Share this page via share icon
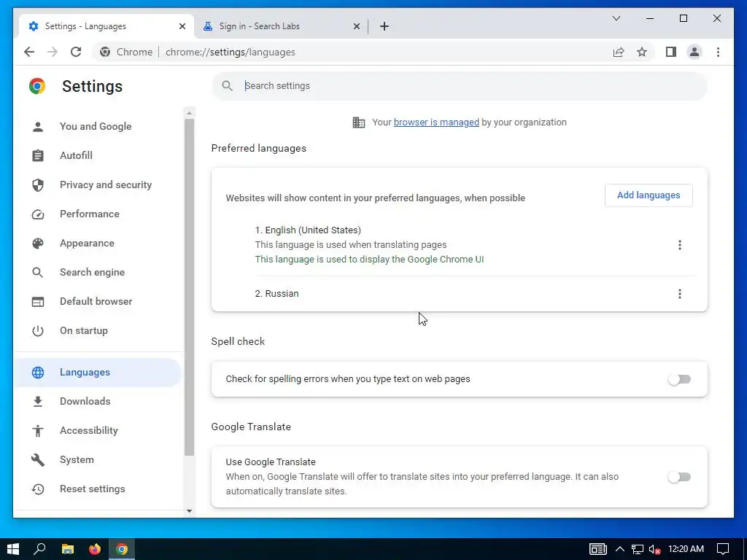Image resolution: width=747 pixels, height=560 pixels. coord(619,52)
